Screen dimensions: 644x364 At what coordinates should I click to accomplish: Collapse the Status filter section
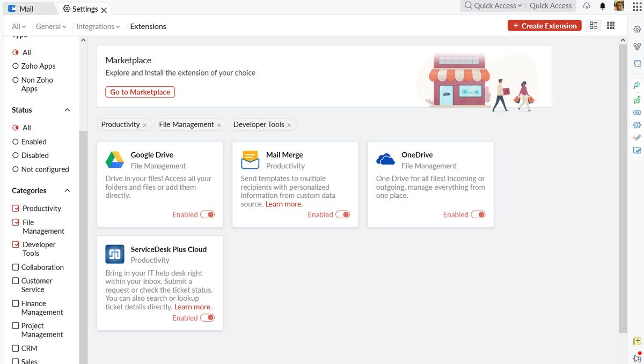click(x=67, y=110)
